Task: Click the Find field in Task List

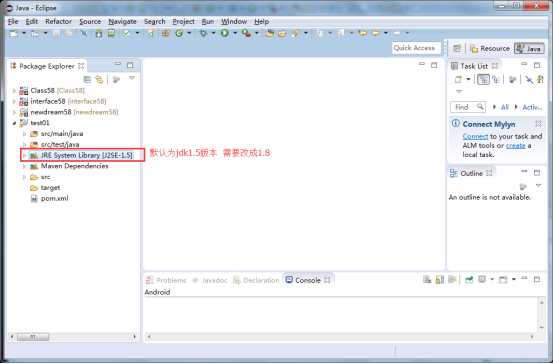Action: coord(468,107)
